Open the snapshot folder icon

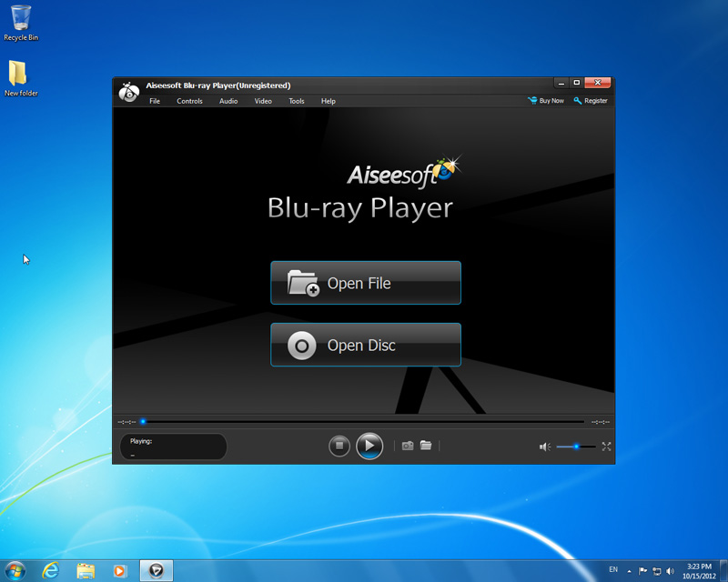click(x=426, y=446)
